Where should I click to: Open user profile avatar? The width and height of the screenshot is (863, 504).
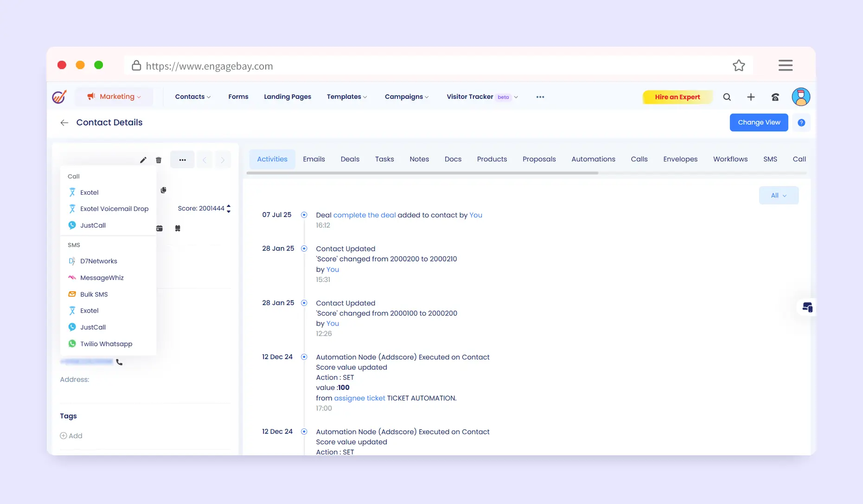800,97
